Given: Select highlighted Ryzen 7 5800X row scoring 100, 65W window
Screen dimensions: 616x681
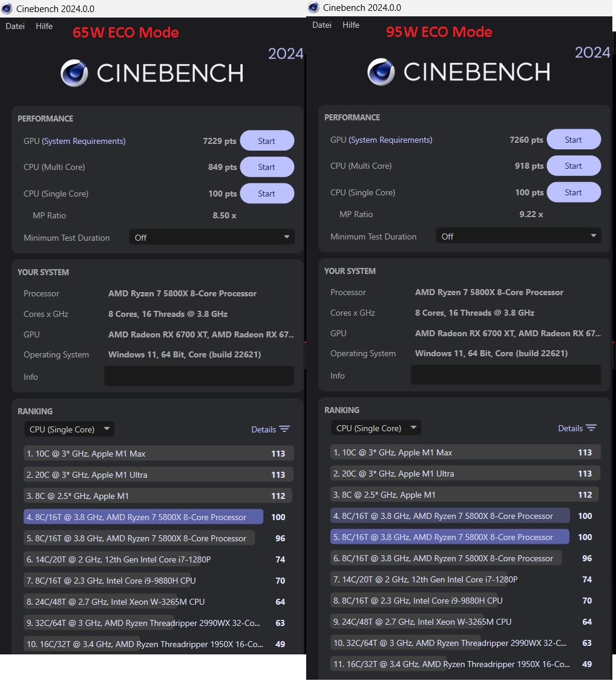Looking at the screenshot, I should tap(159, 517).
